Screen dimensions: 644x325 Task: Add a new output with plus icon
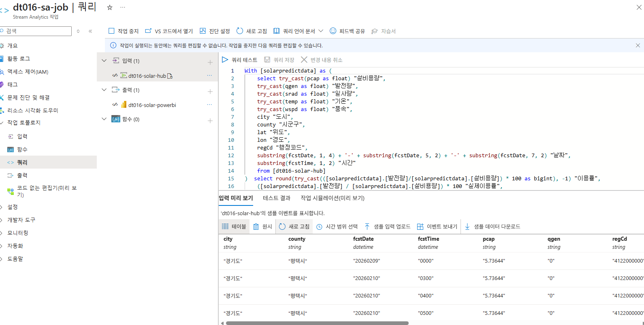[210, 92]
